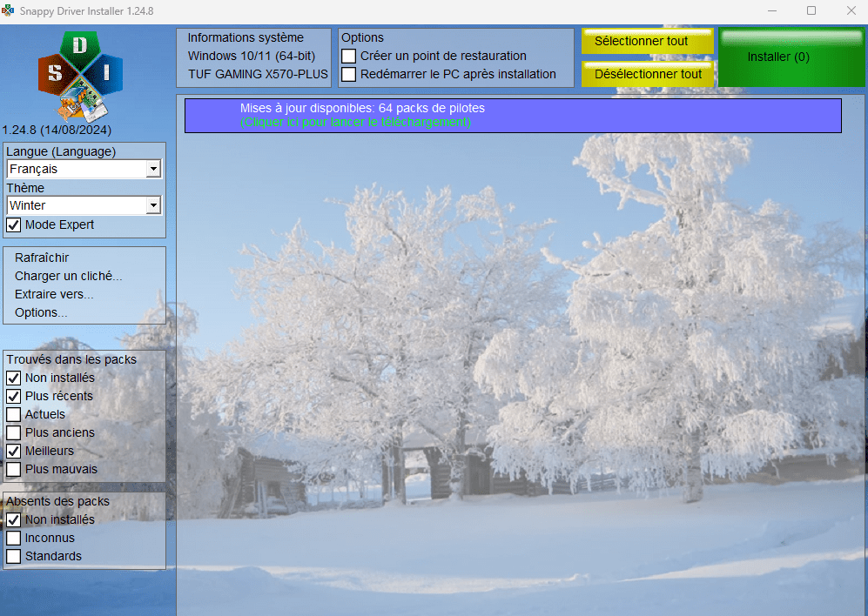The image size is (868, 616).
Task: Disable the Mode Expert checkbox
Action: [x=14, y=225]
